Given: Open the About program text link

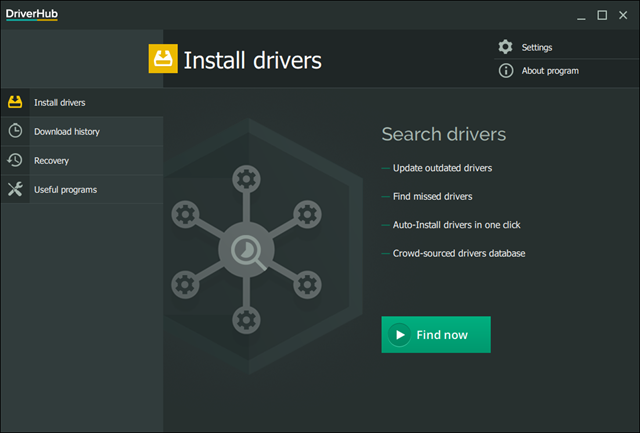Looking at the screenshot, I should (x=550, y=71).
